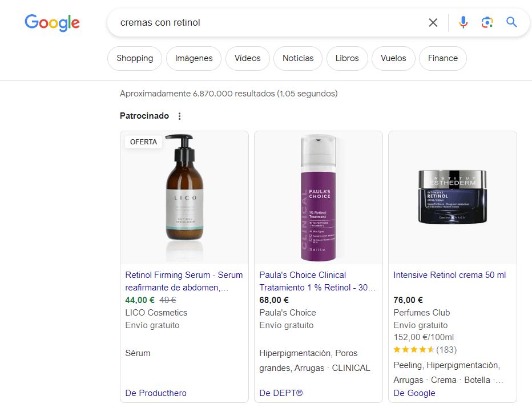This screenshot has height=412, width=532.
Task: Open the LICO serum bottle image
Action: (184, 197)
